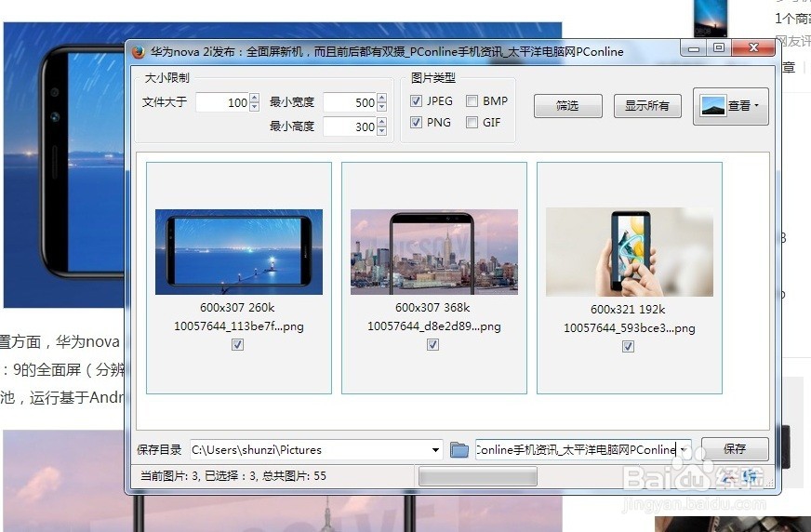Screen dimensions: 811x532
Task: Click the 保存 save button
Action: click(735, 449)
